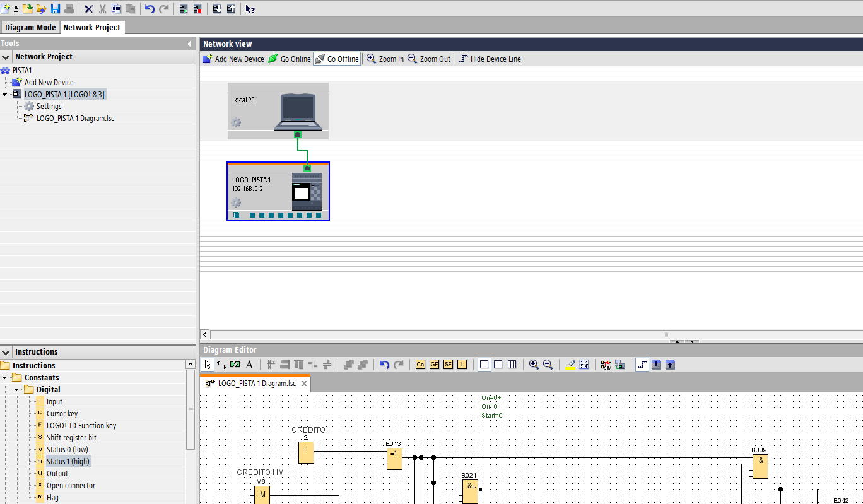Zoom in on the diagram editor
863x504 pixels.
tap(534, 365)
